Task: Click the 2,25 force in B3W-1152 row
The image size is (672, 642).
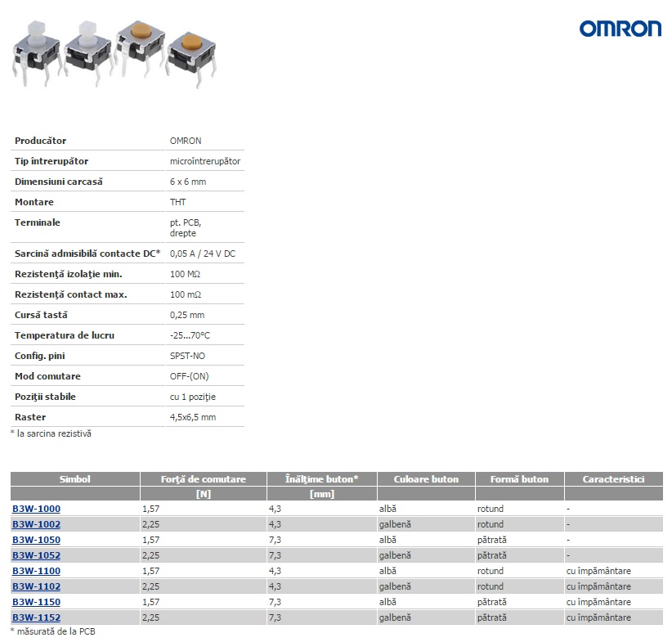Action: point(151,617)
